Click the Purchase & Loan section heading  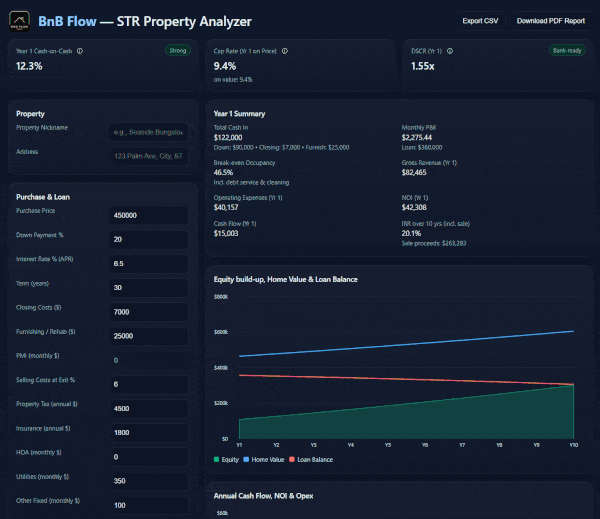[x=43, y=197]
